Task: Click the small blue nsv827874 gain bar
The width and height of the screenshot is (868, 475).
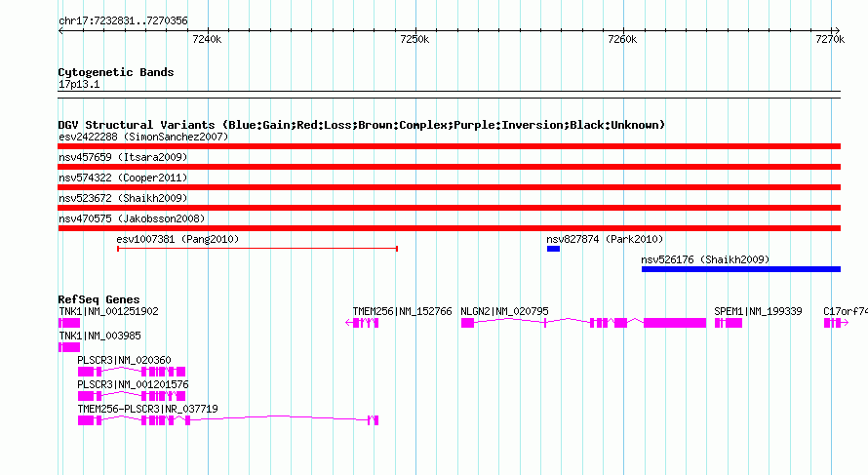Action: (x=553, y=249)
